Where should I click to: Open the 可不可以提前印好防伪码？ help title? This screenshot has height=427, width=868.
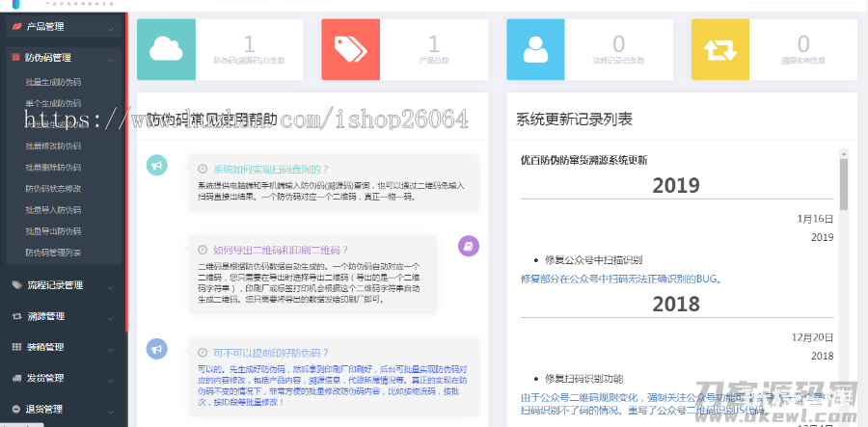click(271, 353)
